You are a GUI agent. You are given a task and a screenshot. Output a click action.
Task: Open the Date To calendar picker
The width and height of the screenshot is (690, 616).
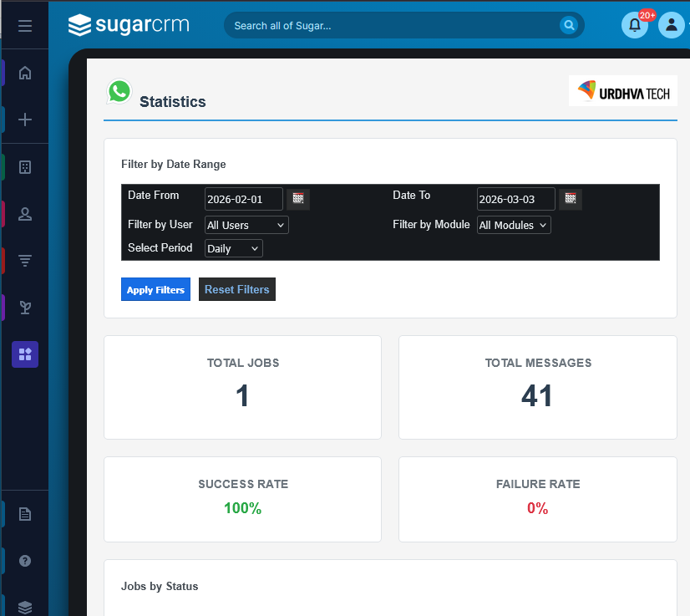point(571,199)
